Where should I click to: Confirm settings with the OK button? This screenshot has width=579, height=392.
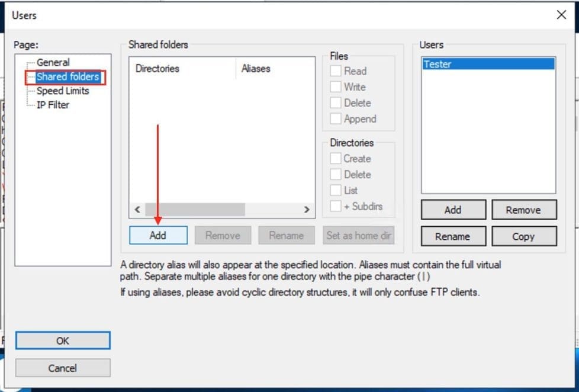click(x=63, y=340)
